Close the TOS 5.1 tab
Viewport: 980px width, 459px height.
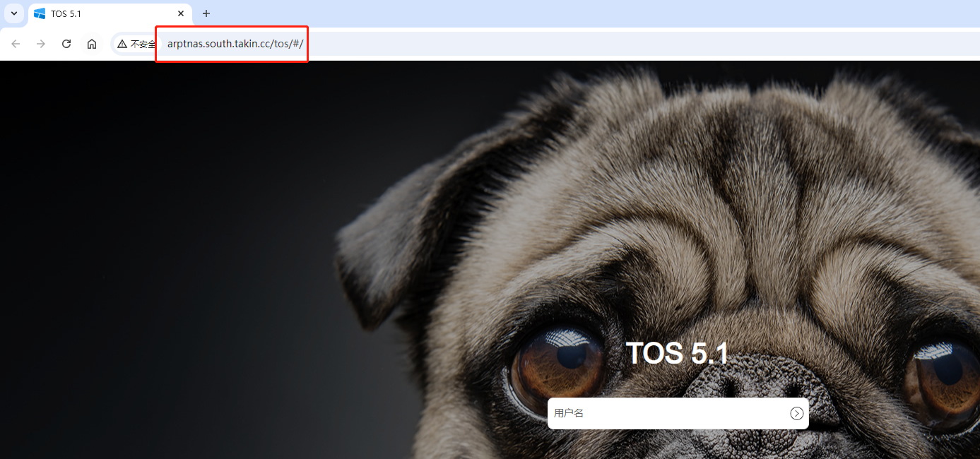(x=181, y=13)
